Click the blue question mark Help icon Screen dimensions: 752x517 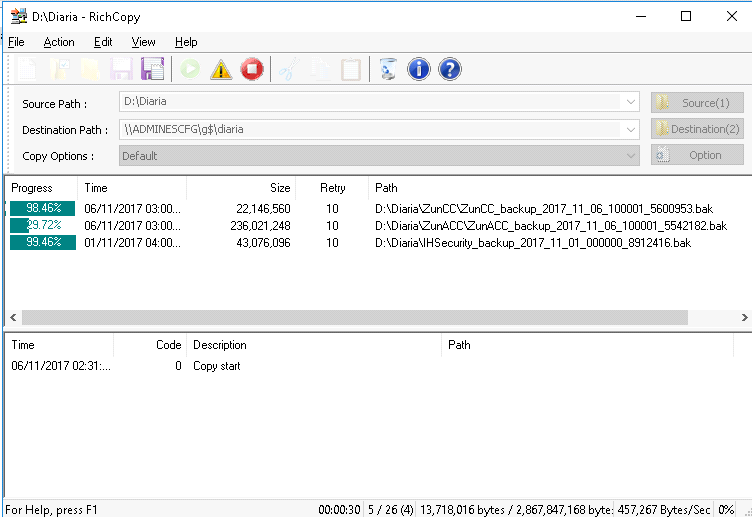coord(450,69)
